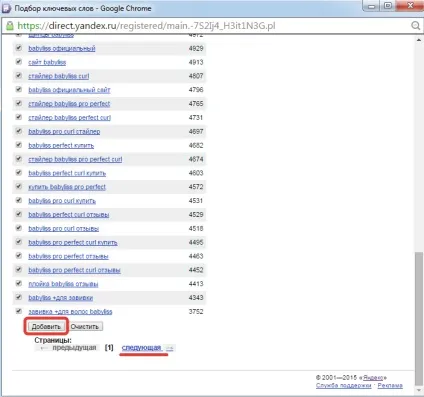
Task: Open 'Реклама' footer link
Action: pos(390,385)
